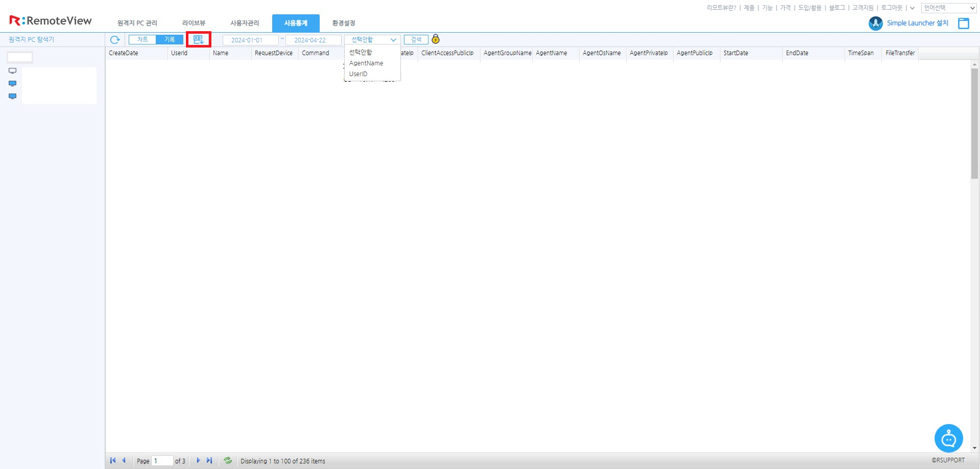The height and width of the screenshot is (469, 980).
Task: Click the Excel export icon in toolbar
Action: coord(199,39)
